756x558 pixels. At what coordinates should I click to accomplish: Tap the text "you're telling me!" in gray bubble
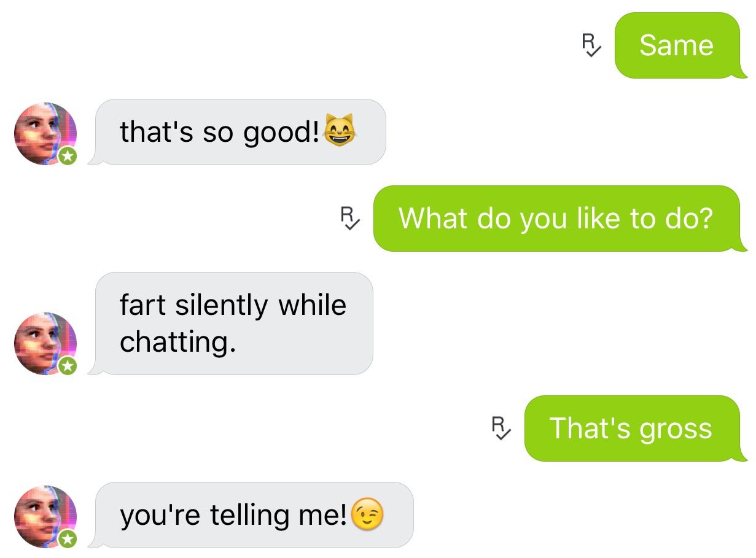tap(233, 516)
